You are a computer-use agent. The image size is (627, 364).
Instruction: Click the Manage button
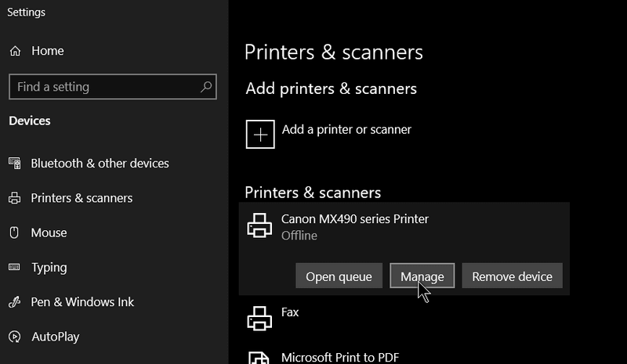coord(422,276)
